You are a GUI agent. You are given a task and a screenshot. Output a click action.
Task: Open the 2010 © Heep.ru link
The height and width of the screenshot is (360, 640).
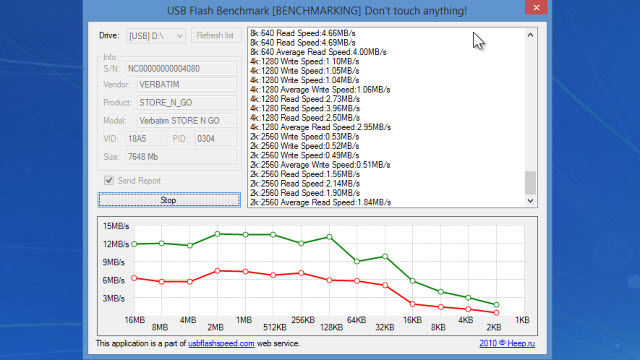click(x=507, y=343)
